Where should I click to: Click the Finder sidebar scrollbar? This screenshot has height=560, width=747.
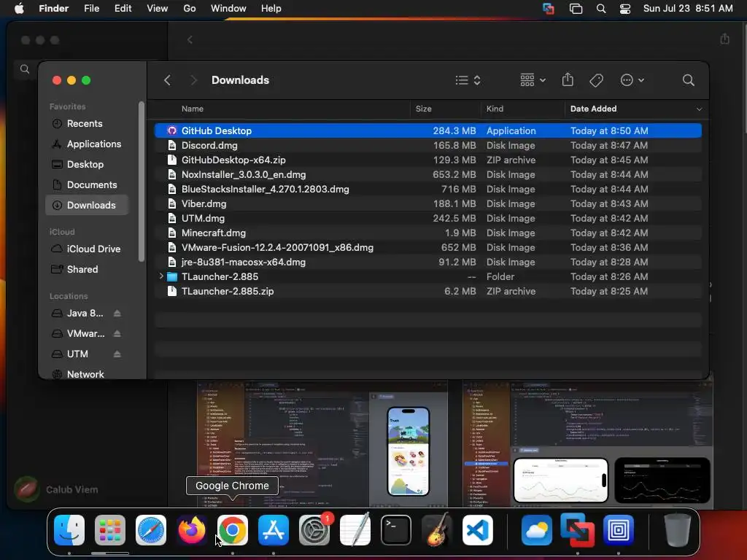click(142, 181)
